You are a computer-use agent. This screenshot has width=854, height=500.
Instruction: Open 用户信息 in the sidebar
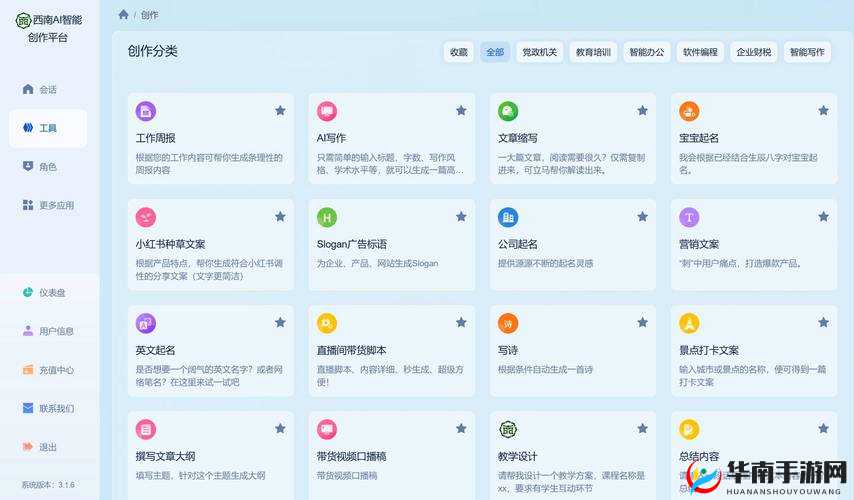[48, 331]
